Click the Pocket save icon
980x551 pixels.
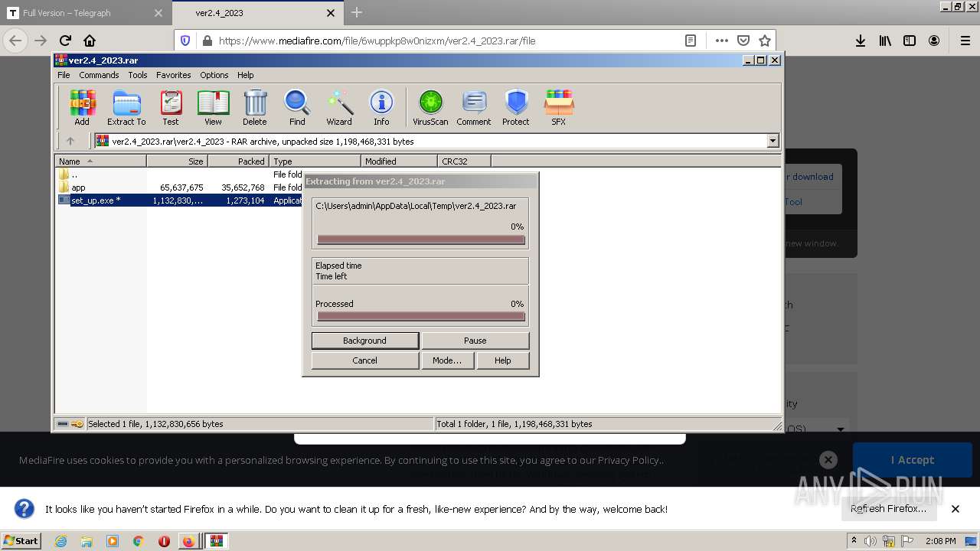[x=743, y=41]
